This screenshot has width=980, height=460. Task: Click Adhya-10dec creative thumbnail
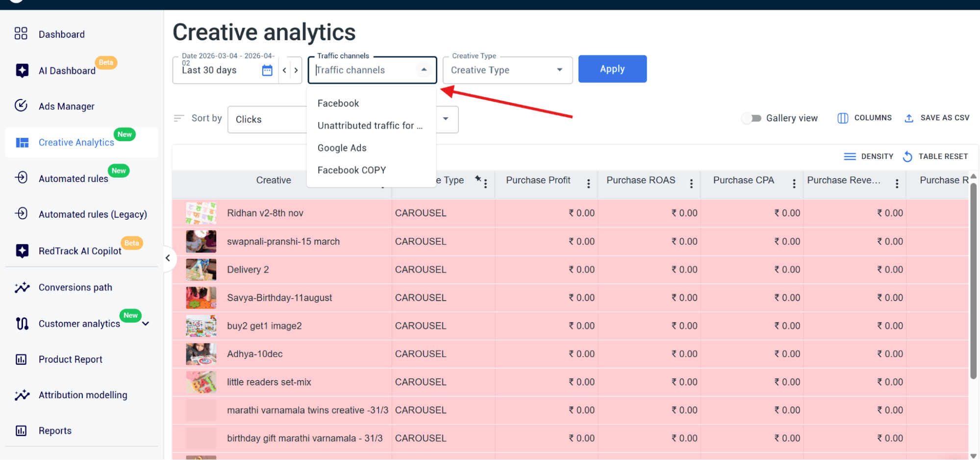[201, 354]
